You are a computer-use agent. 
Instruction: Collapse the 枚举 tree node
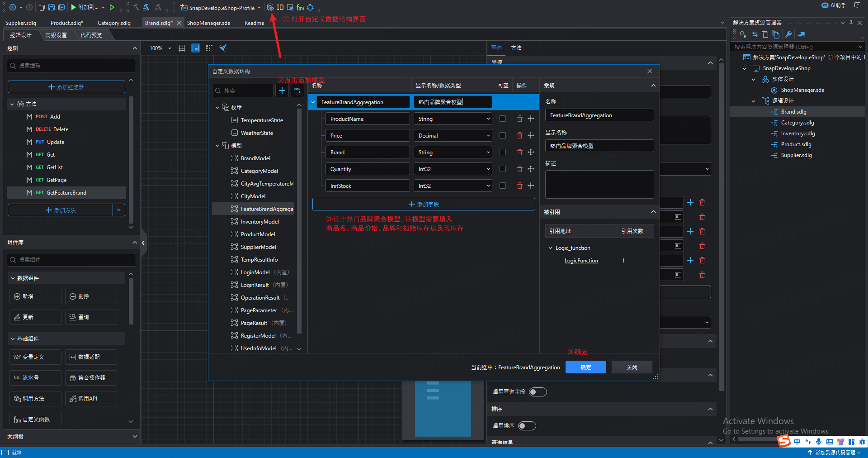tap(217, 108)
